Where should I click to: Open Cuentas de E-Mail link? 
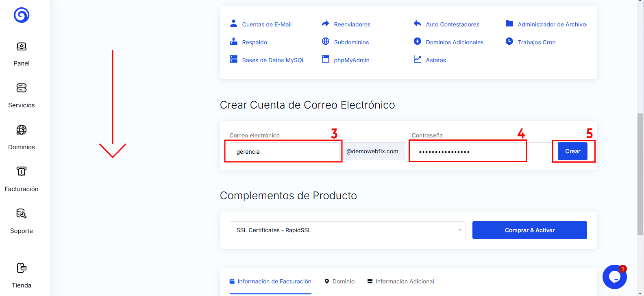(267, 24)
